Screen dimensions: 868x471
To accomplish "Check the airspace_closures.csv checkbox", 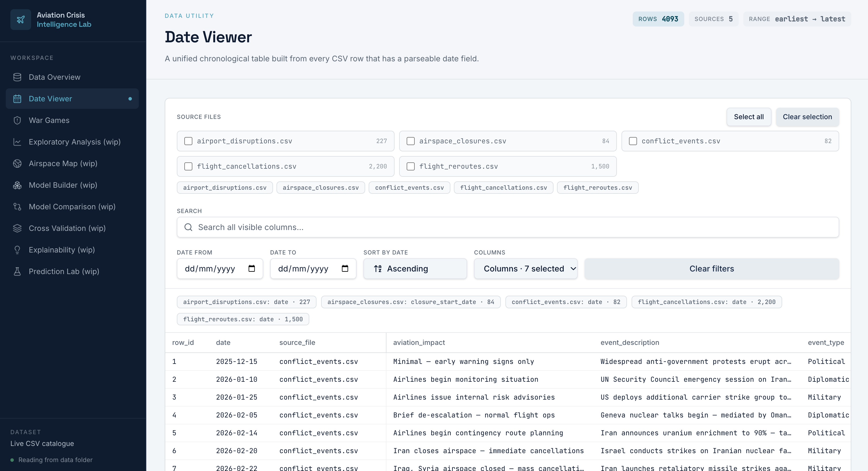I will click(411, 141).
